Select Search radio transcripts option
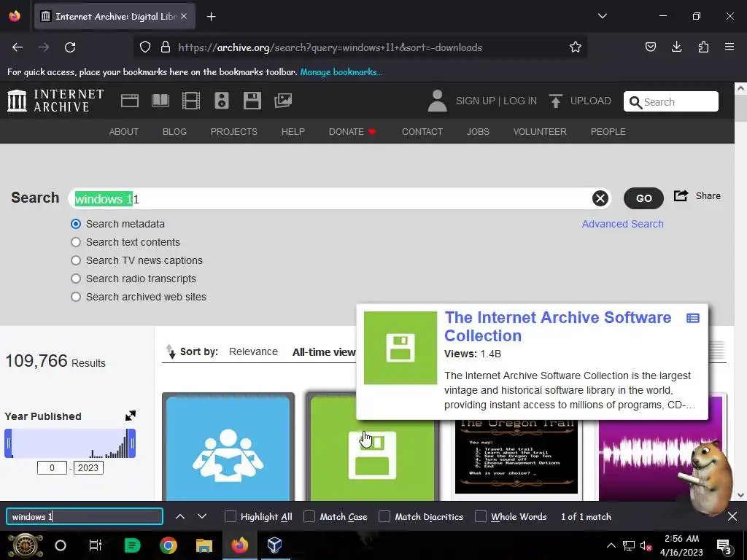747x560 pixels. (76, 279)
